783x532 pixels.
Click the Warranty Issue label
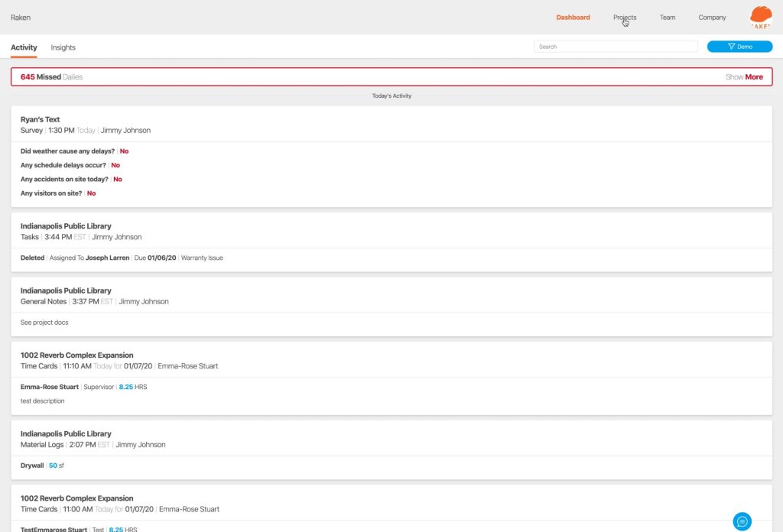(x=202, y=258)
